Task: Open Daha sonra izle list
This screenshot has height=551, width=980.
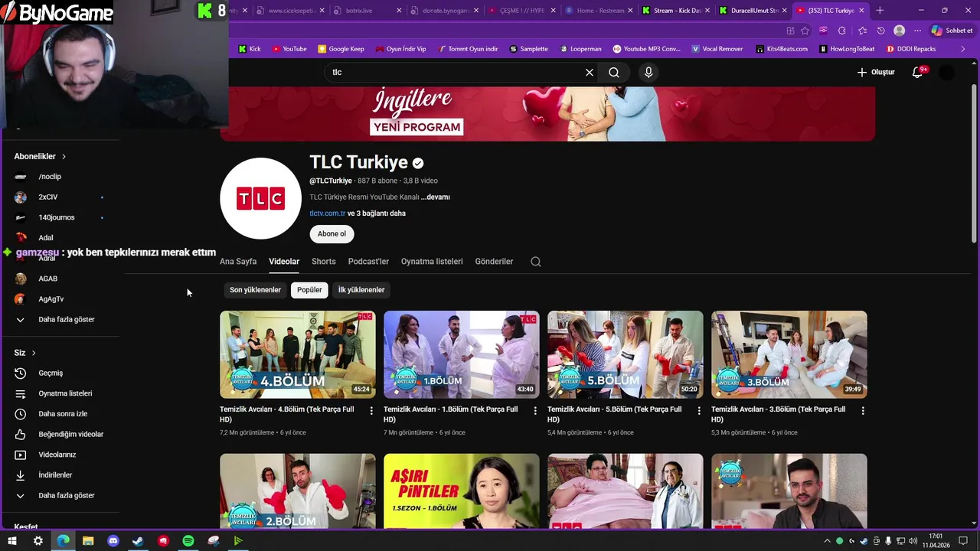Action: point(61,414)
